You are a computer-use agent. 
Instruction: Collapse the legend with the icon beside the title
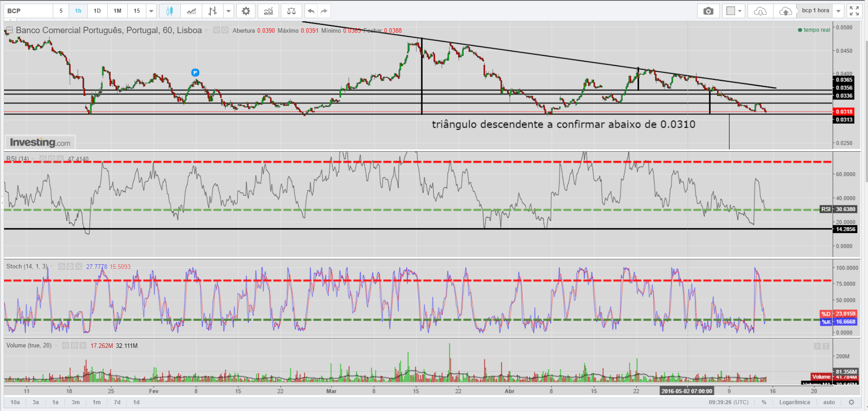click(x=9, y=30)
